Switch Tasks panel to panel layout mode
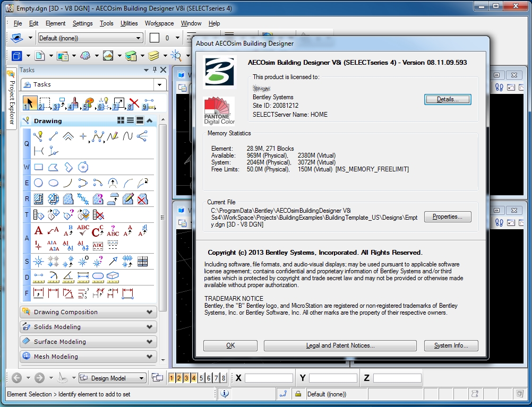The width and height of the screenshot is (532, 407). tap(140, 120)
